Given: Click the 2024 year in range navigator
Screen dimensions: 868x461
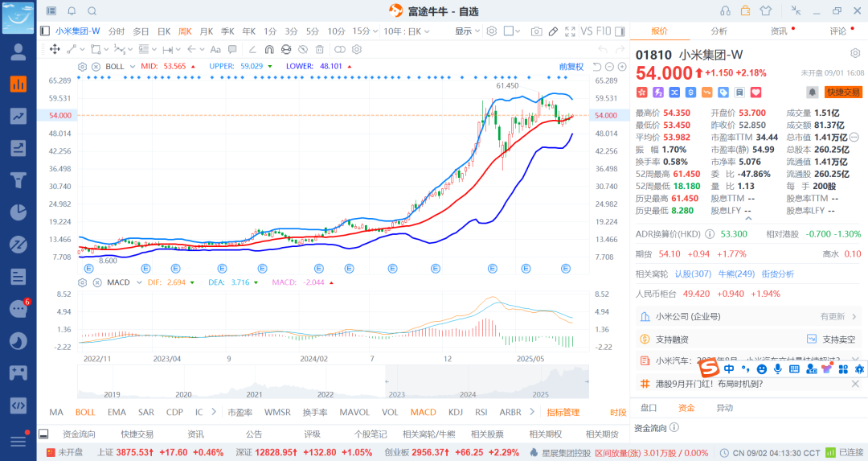Looking at the screenshot, I should coord(468,394).
